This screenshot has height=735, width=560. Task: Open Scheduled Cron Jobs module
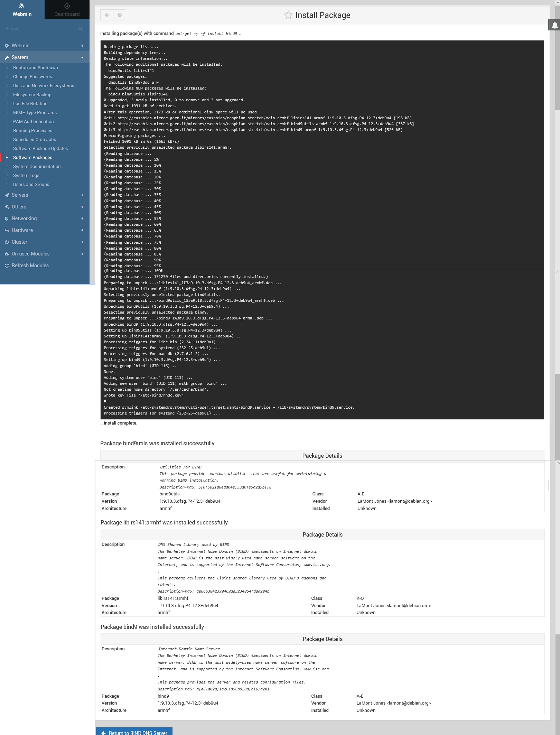35,140
